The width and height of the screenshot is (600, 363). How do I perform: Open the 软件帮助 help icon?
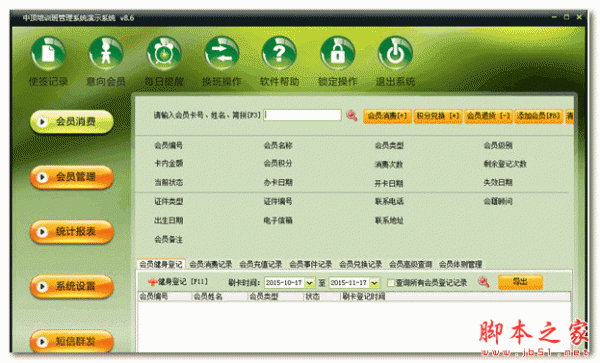pyautogui.click(x=279, y=54)
